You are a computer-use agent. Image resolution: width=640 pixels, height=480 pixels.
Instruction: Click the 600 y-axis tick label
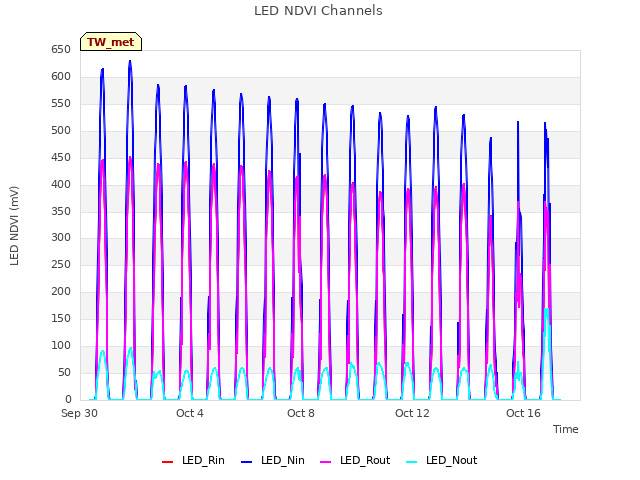[61, 76]
